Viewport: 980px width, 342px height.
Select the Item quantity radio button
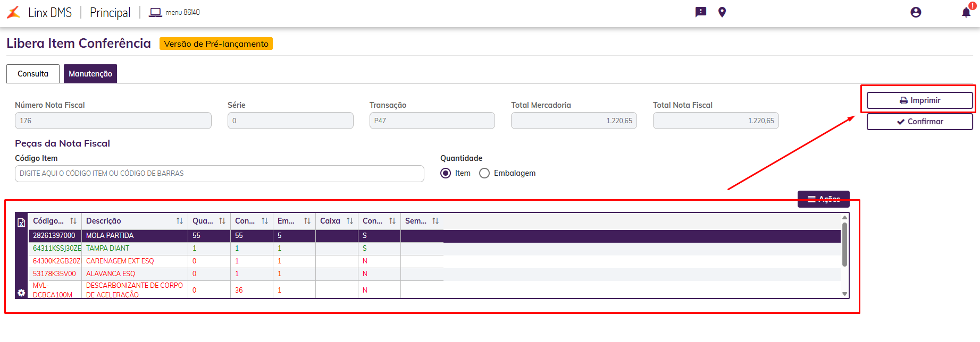[x=446, y=173]
